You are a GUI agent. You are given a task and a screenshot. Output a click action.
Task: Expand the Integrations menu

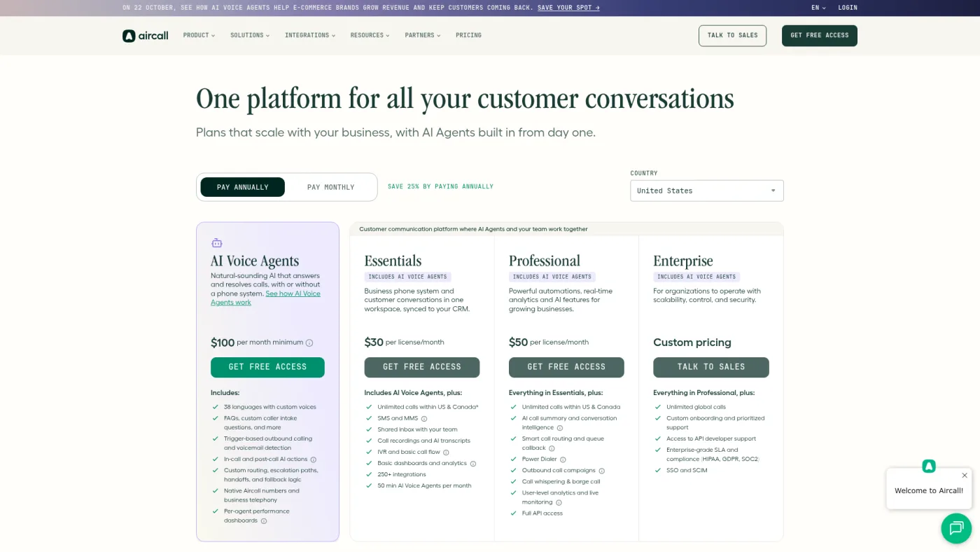(310, 35)
